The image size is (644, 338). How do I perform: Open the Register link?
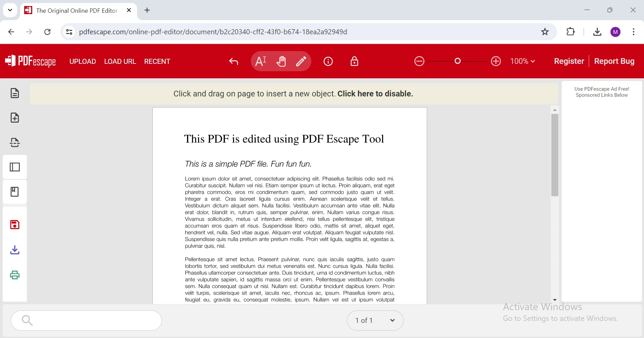tap(569, 61)
